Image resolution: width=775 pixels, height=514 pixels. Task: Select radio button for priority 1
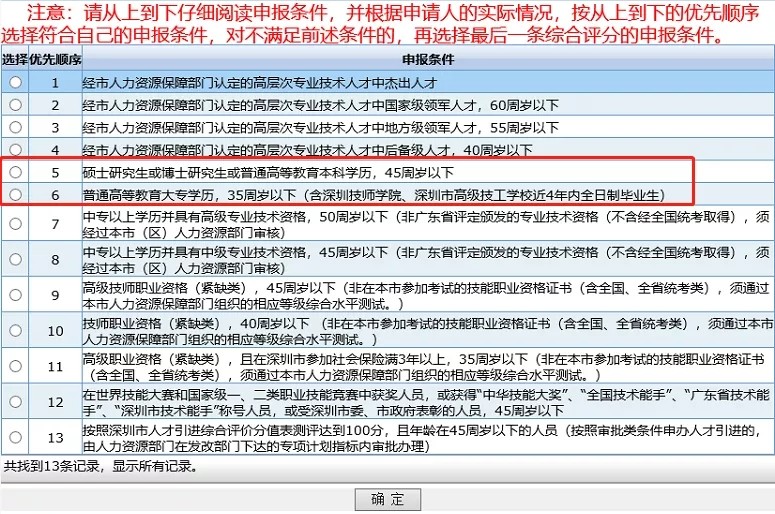(15, 82)
